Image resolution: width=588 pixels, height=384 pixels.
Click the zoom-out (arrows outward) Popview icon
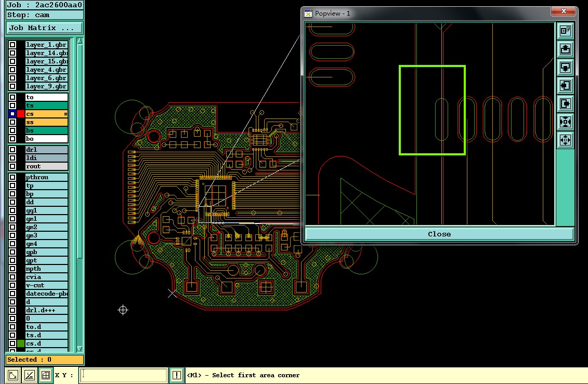[565, 140]
